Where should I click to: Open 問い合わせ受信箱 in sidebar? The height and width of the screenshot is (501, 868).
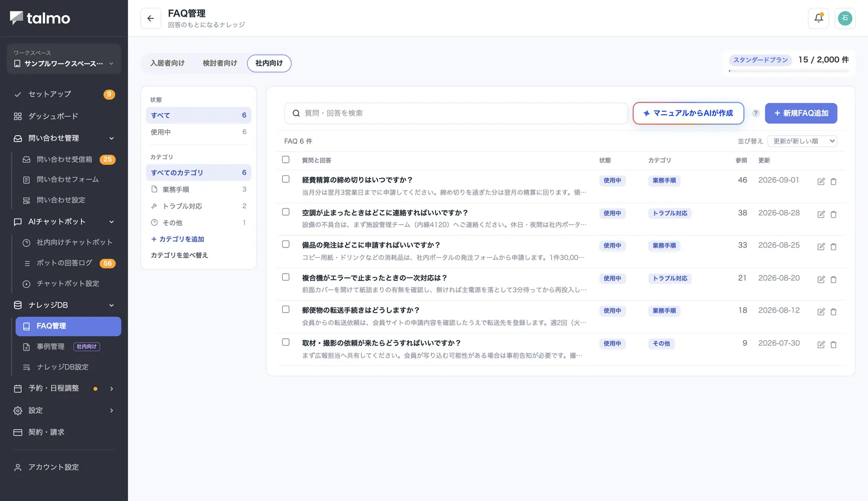pyautogui.click(x=68, y=159)
